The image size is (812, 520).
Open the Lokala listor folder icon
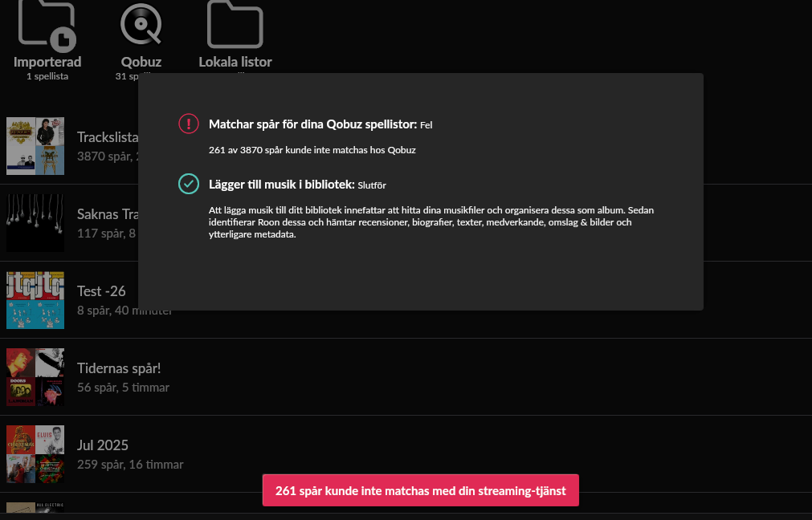point(235,24)
